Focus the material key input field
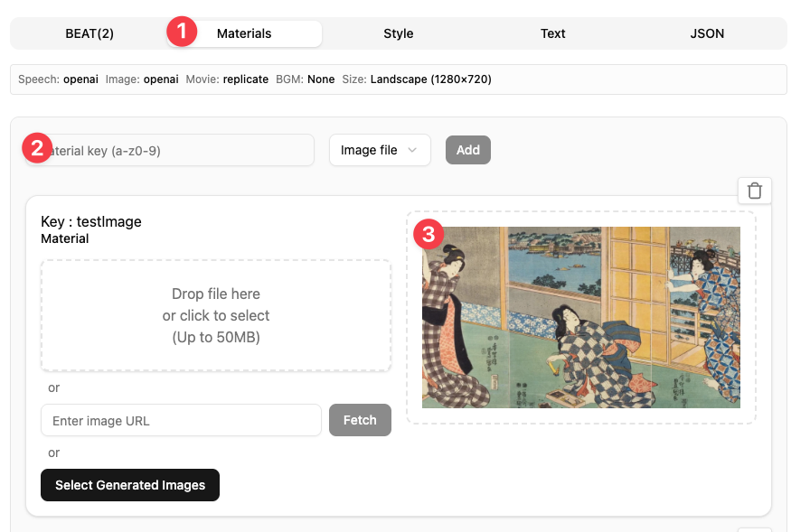This screenshot has height=532, width=791. pos(170,150)
